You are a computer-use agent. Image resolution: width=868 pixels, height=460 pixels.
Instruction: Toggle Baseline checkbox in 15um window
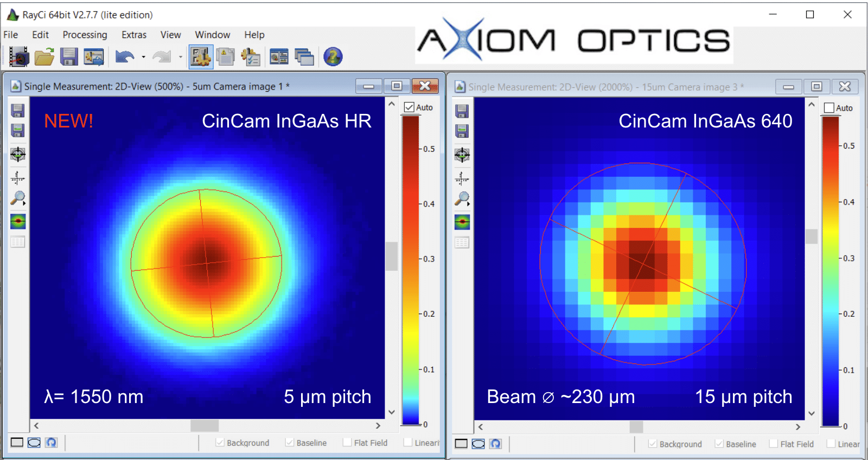click(x=719, y=444)
